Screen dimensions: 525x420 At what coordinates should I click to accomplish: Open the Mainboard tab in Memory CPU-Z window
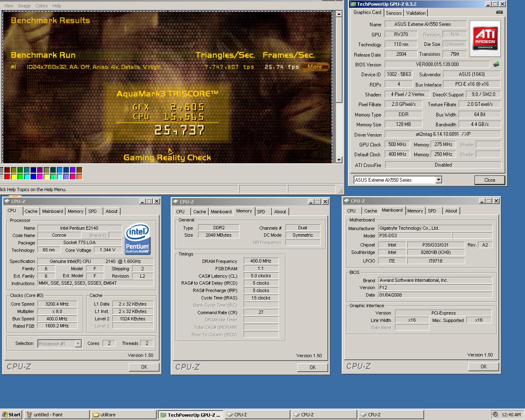tap(221, 212)
